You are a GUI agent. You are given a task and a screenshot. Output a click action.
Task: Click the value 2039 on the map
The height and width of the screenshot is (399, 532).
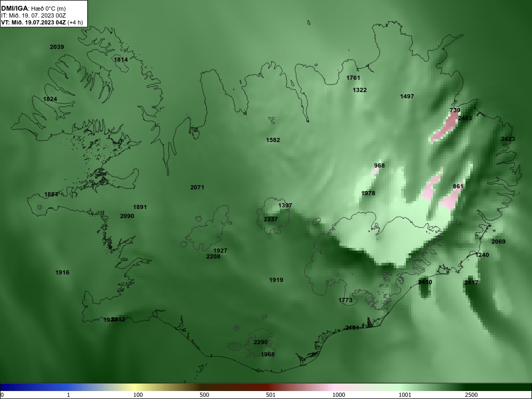coord(57,47)
